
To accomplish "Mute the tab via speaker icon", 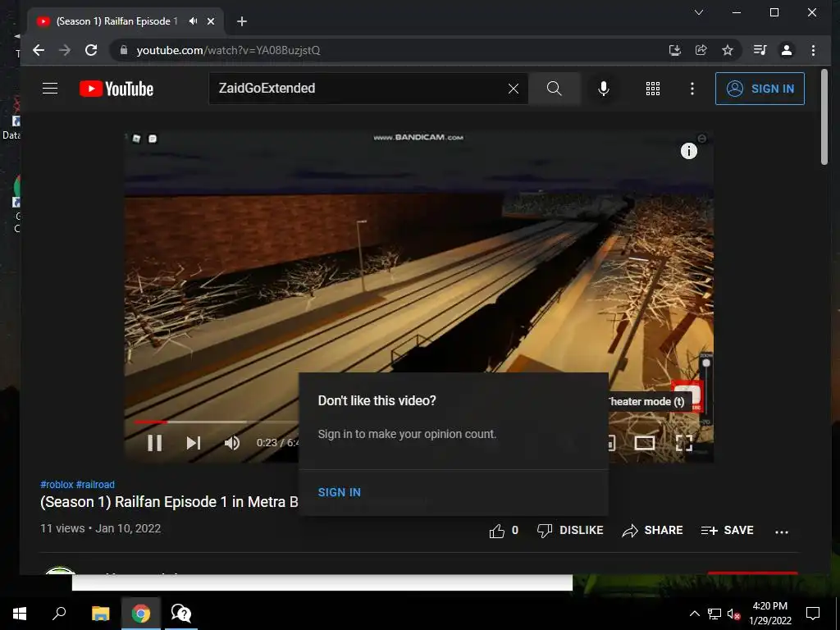I will 193,21.
